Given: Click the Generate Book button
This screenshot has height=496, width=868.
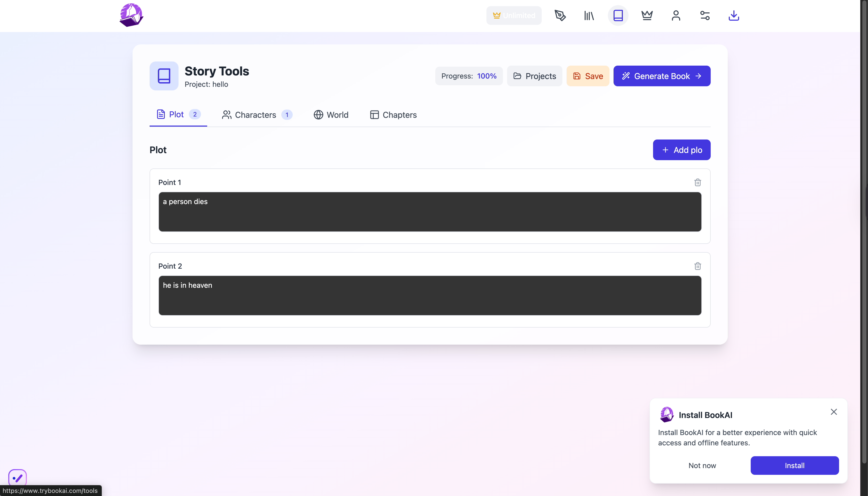Looking at the screenshot, I should [x=662, y=76].
